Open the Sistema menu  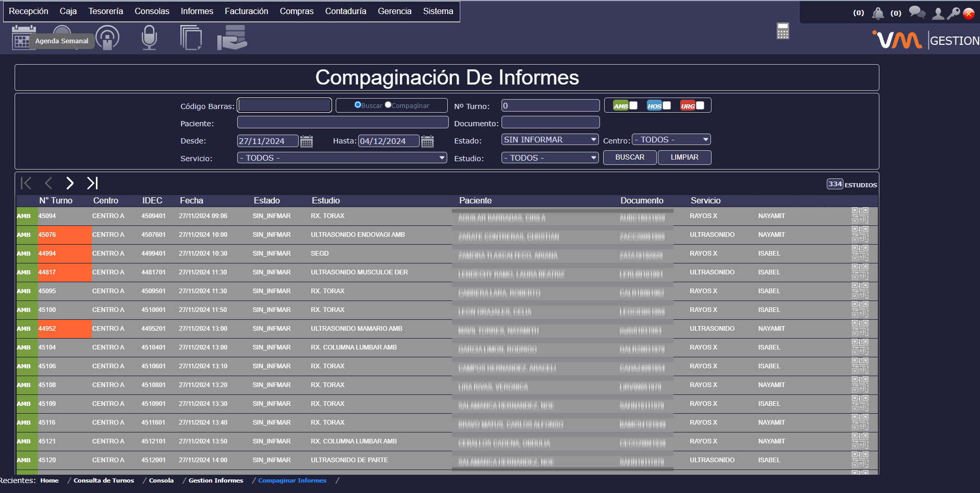pyautogui.click(x=438, y=11)
